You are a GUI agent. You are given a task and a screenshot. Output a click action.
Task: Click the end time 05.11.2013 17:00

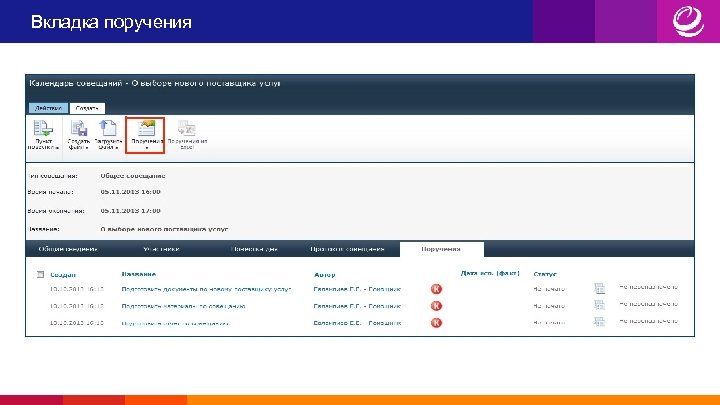coord(130,211)
